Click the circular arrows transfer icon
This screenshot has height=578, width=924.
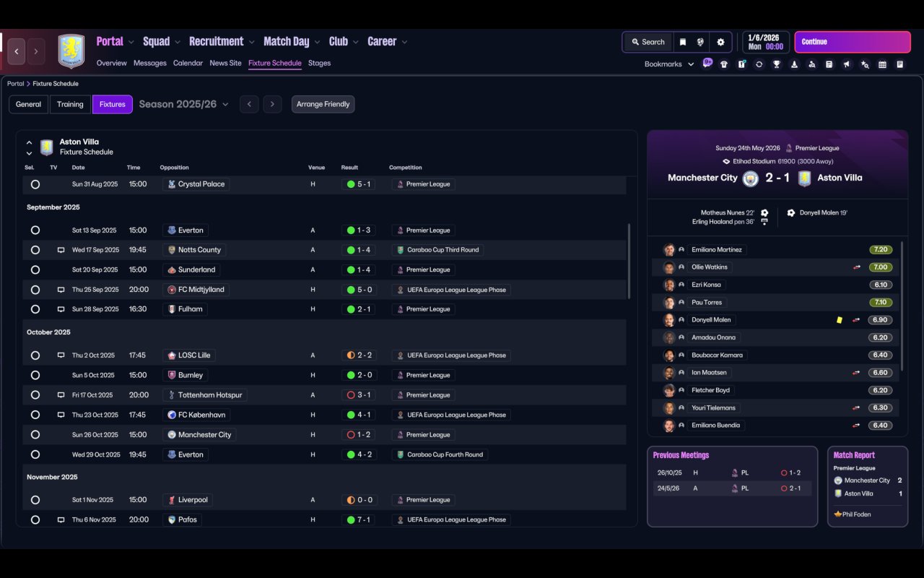tap(759, 64)
